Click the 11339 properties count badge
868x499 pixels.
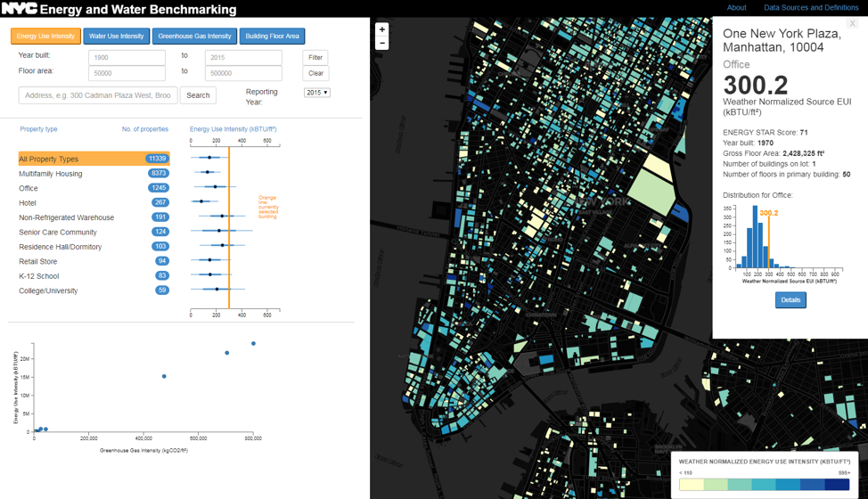(157, 159)
